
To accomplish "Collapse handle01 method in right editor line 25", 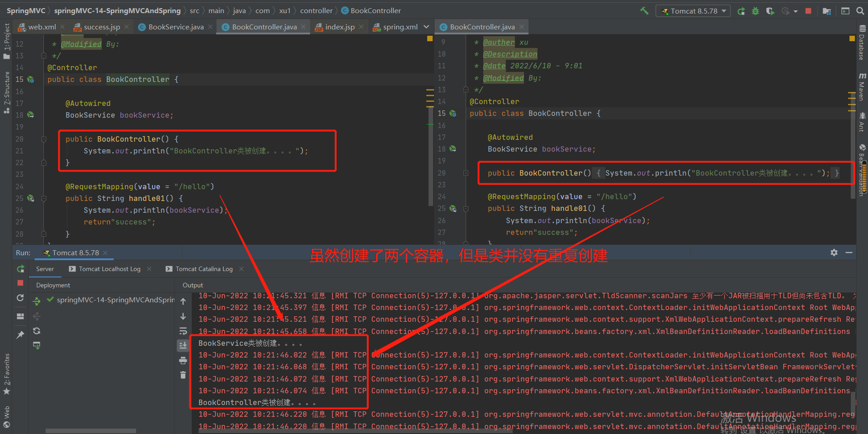I will [466, 209].
